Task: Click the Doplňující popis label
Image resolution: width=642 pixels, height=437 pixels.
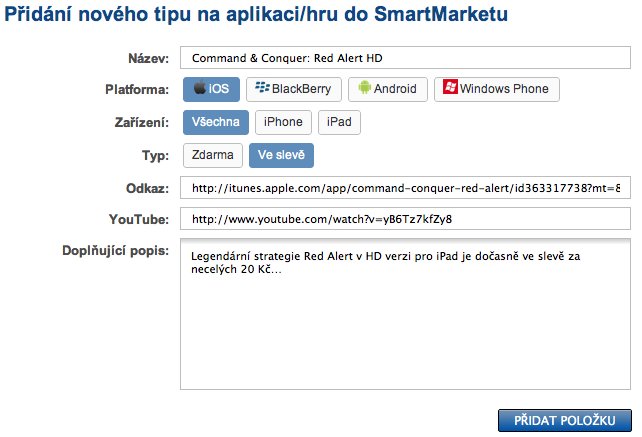Action: coord(116,248)
